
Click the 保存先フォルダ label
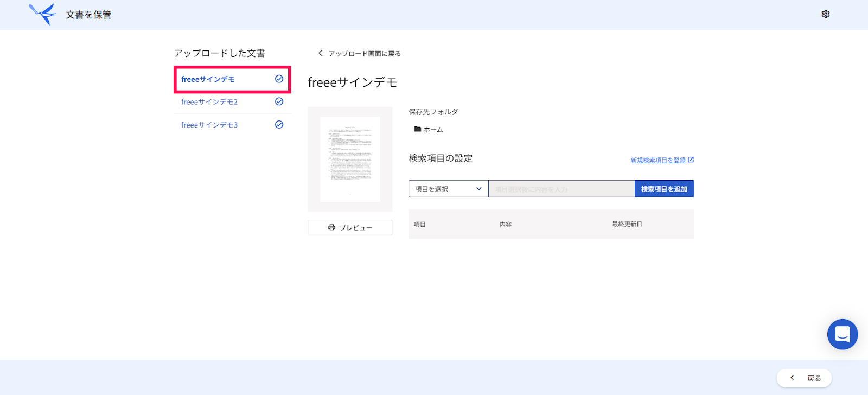pos(433,112)
